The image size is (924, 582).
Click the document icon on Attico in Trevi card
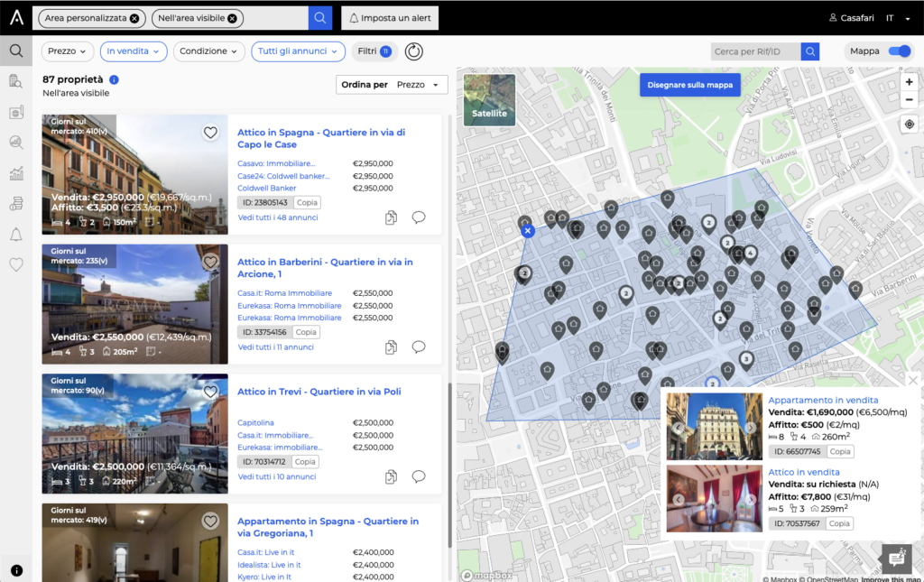[x=391, y=476]
